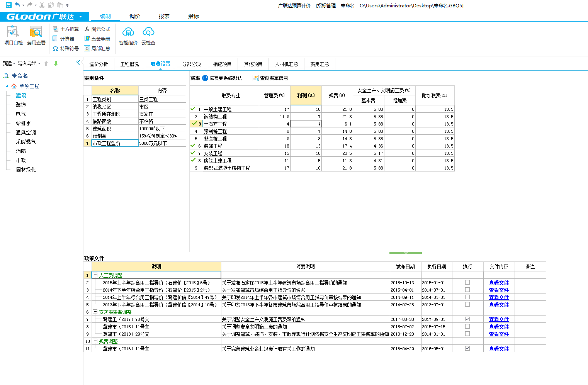The width and height of the screenshot is (588, 385).
Task: Open 特殊符号 special symbols
Action: pyautogui.click(x=66, y=48)
